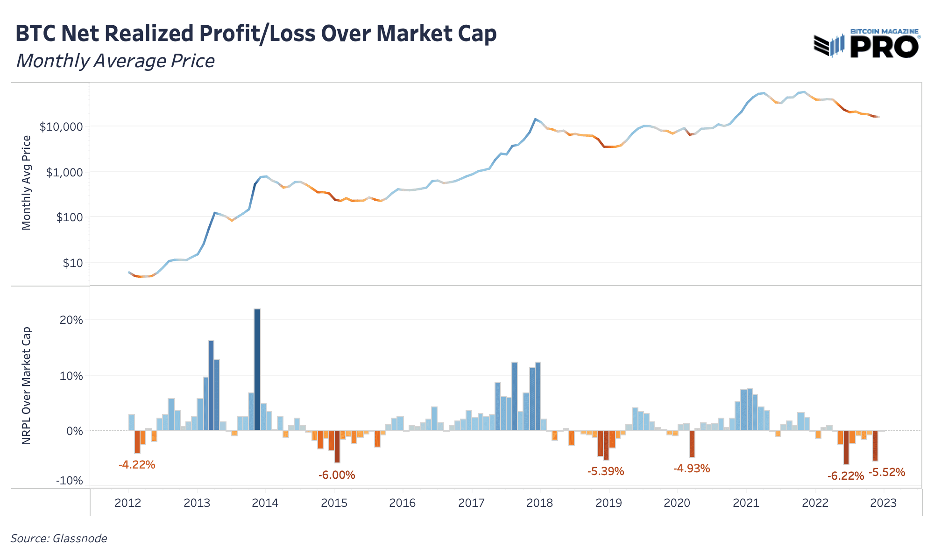934x560 pixels.
Task: Click the -5.52% loss label
Action: [x=887, y=472]
